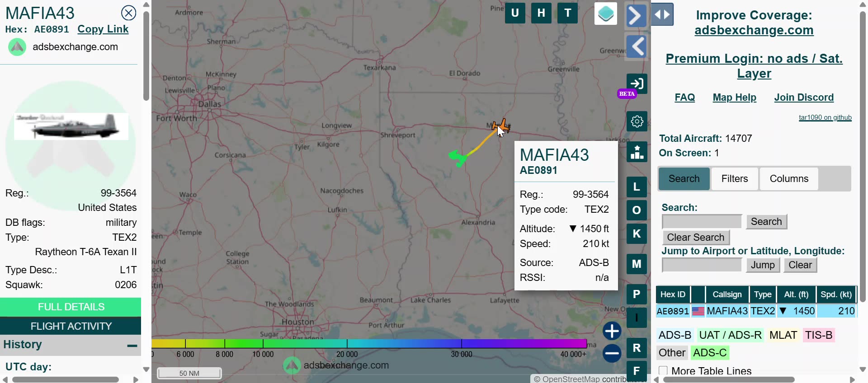Image resolution: width=868 pixels, height=383 pixels.
Task: Toggle the O map option button
Action: pos(637,210)
